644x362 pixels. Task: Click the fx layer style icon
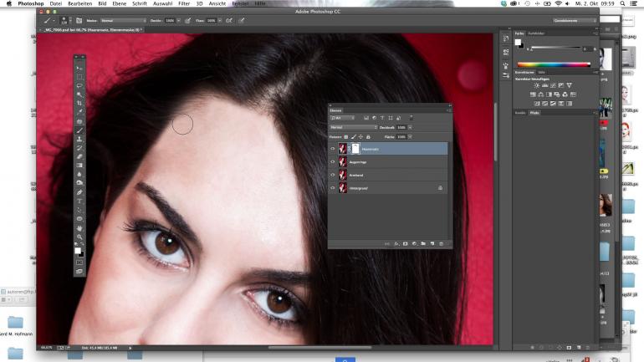tap(396, 244)
